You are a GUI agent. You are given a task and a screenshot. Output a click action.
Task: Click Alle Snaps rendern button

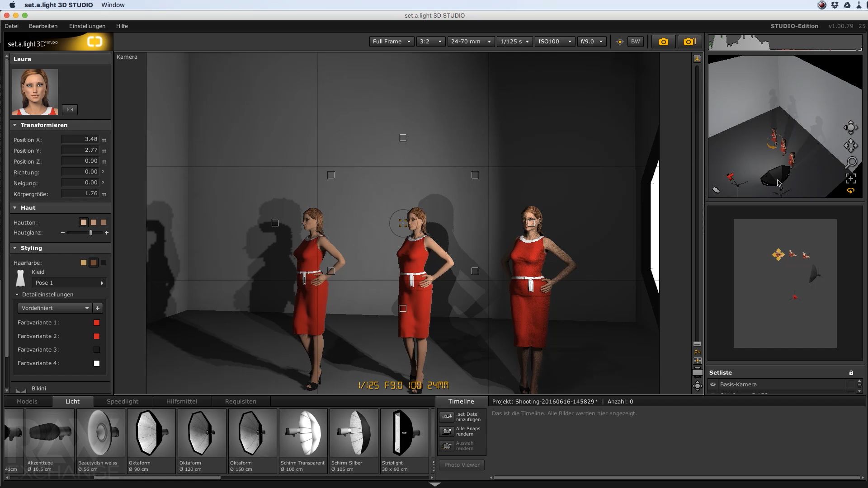pos(461,432)
